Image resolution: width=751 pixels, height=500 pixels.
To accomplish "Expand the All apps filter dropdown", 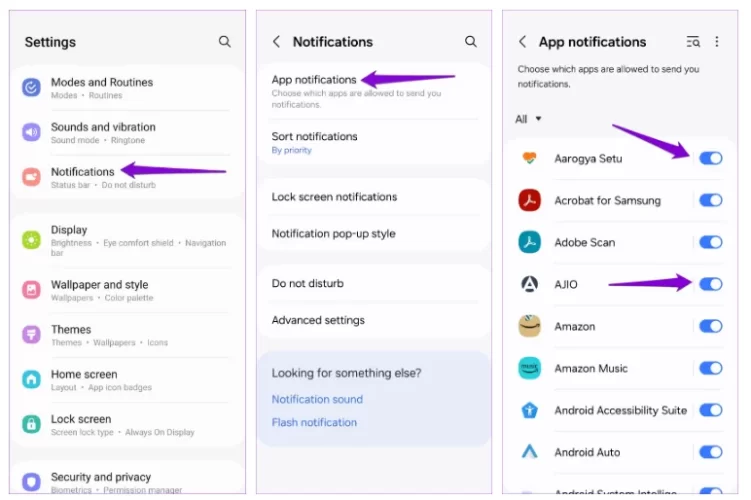I will pos(528,119).
